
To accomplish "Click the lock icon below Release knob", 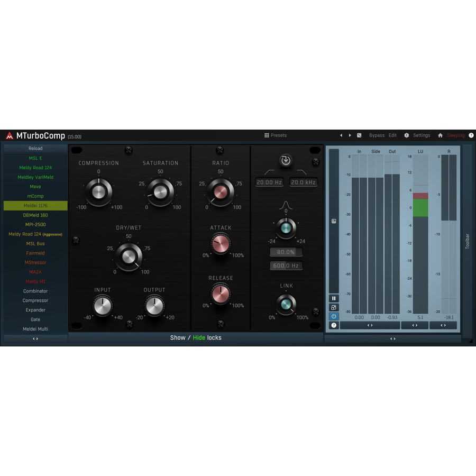I will [221, 324].
